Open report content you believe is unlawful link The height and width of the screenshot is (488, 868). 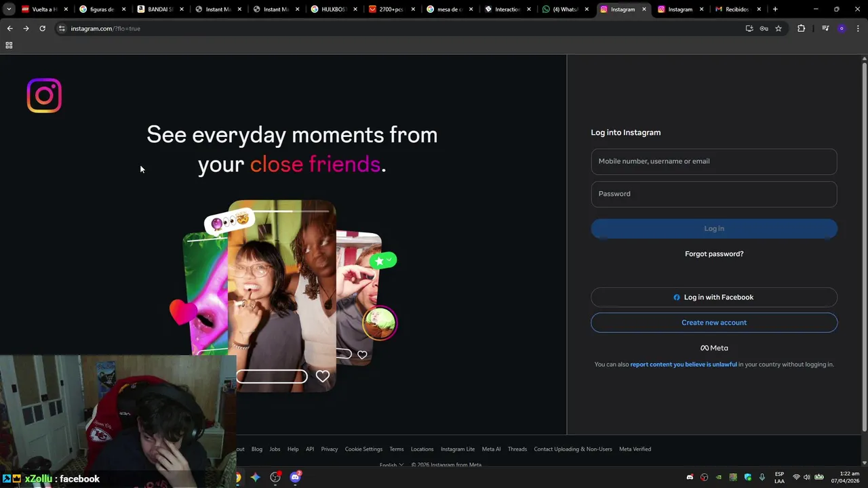[x=684, y=365]
